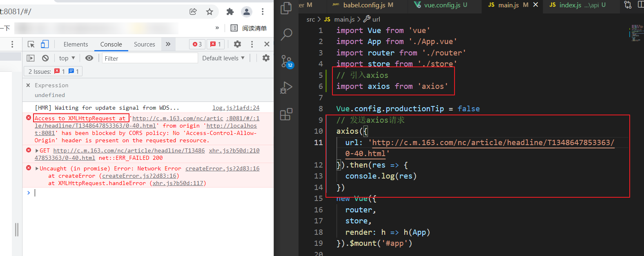The image size is (644, 256).
Task: Click the console Filter input field
Action: tap(149, 58)
